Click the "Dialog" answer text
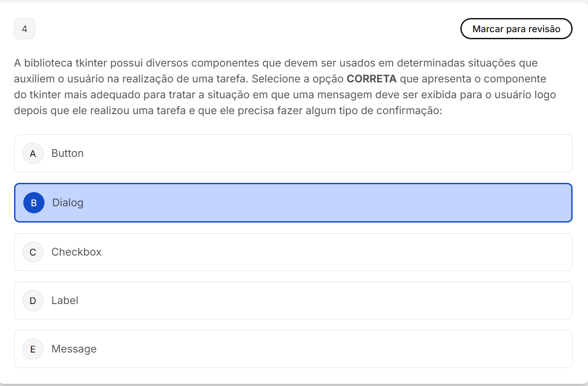The width and height of the screenshot is (588, 386). click(x=68, y=203)
